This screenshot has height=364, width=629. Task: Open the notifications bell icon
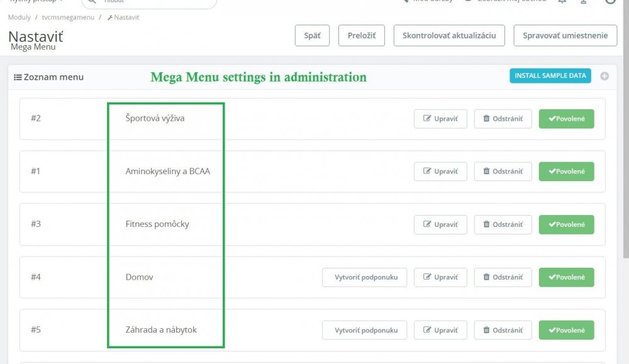(563, 3)
